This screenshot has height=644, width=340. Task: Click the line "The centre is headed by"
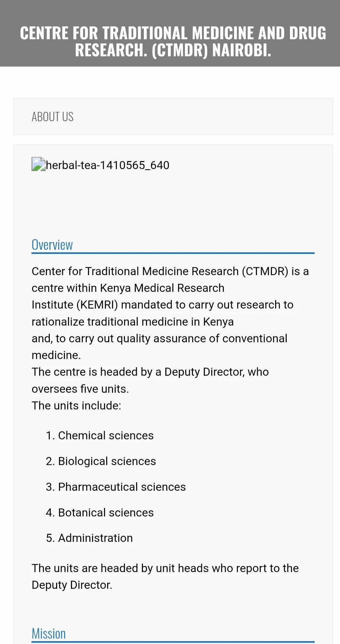pos(150,372)
